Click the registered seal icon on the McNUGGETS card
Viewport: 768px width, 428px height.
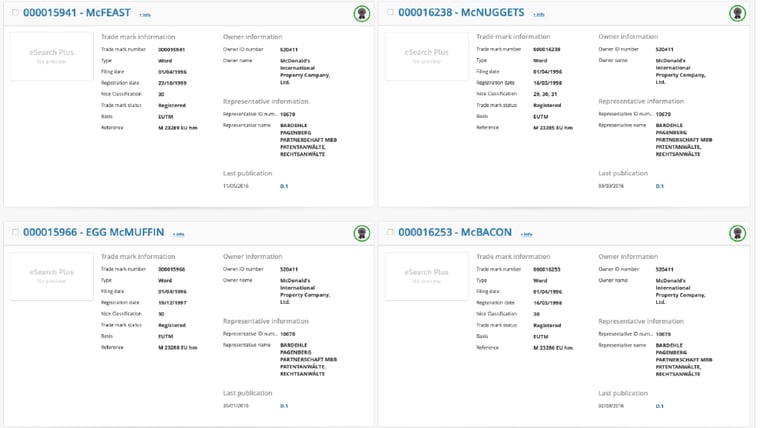[x=737, y=13]
